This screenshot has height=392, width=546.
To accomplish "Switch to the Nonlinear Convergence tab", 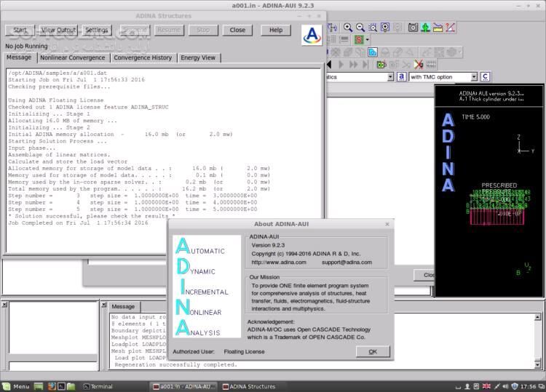I will [x=72, y=57].
